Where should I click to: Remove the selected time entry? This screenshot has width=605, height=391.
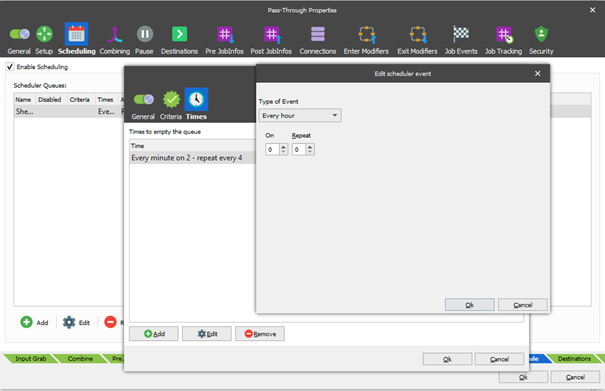(x=260, y=334)
